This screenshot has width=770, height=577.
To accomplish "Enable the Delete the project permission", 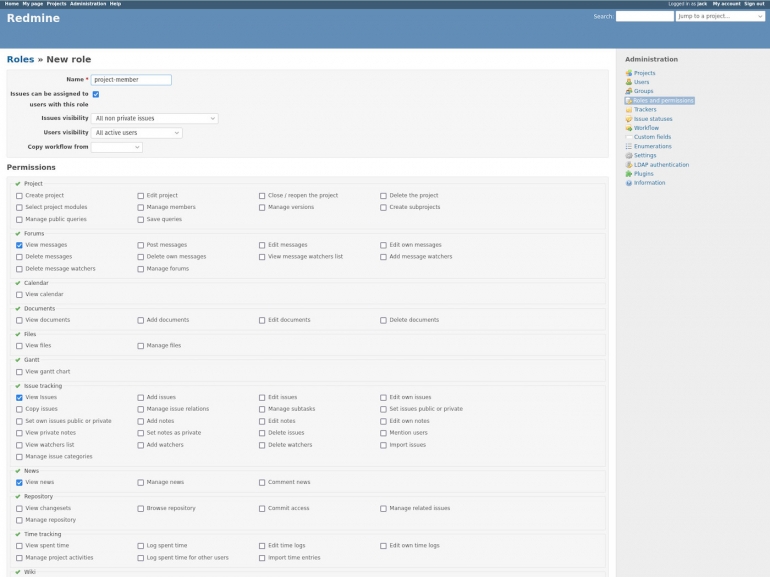I will (383, 196).
